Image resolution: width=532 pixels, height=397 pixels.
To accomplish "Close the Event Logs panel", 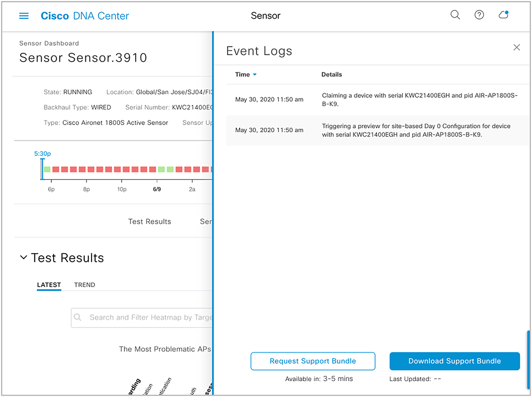I will [517, 47].
